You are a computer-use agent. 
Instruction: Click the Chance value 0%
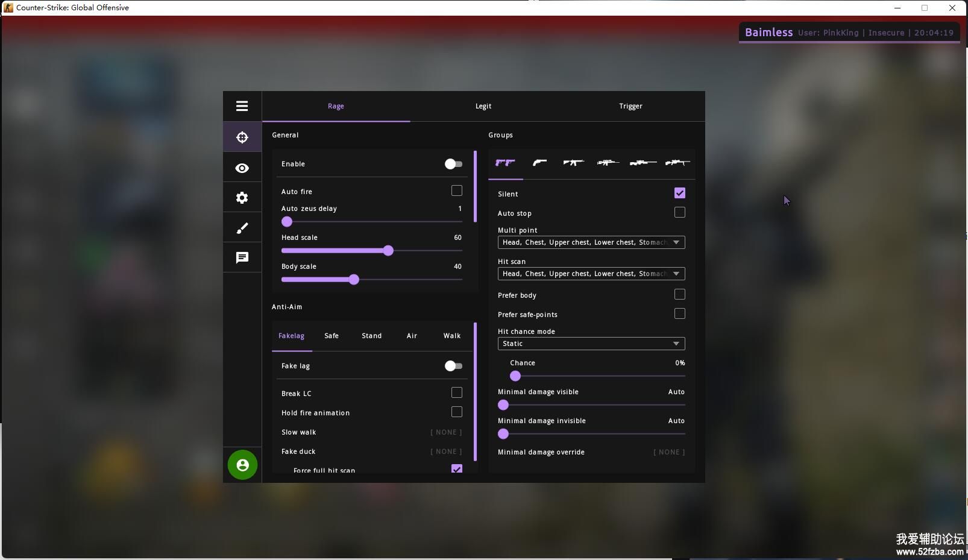point(680,363)
